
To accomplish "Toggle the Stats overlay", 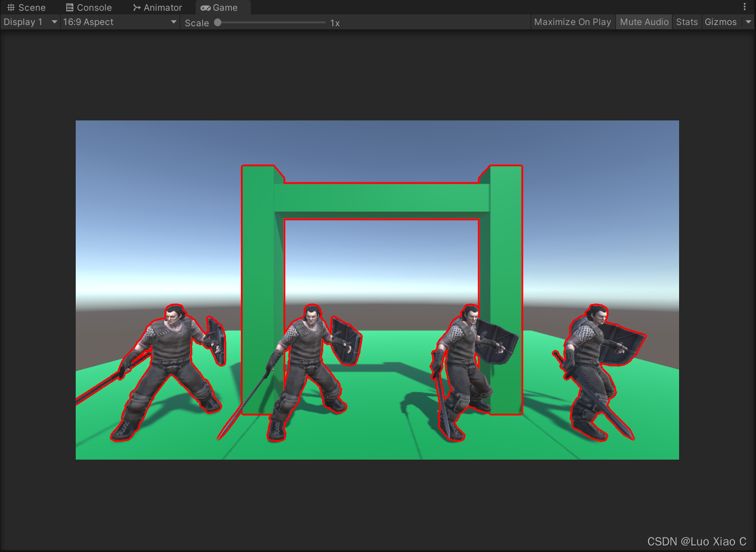I will [687, 22].
